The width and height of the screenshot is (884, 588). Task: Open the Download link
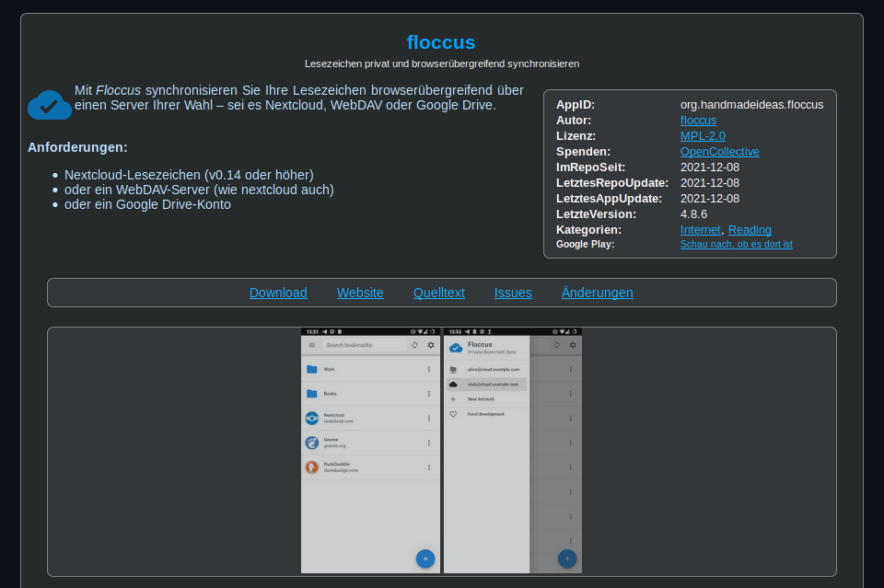coord(278,293)
